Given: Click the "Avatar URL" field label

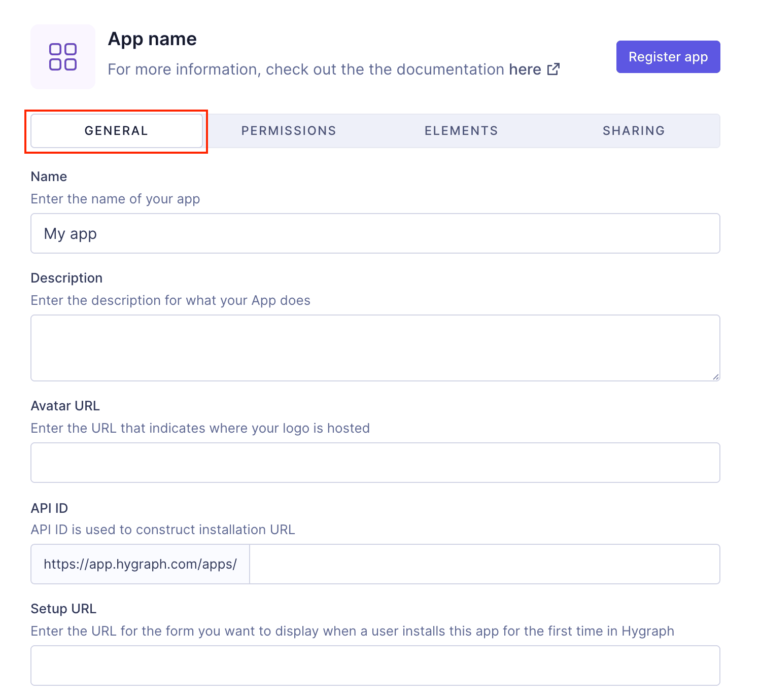Looking at the screenshot, I should (65, 405).
